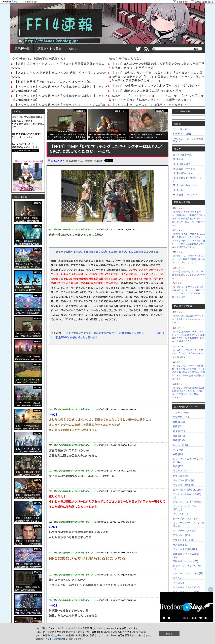
Task: Open the モブハント (236) category
Action: click(x=182, y=535)
